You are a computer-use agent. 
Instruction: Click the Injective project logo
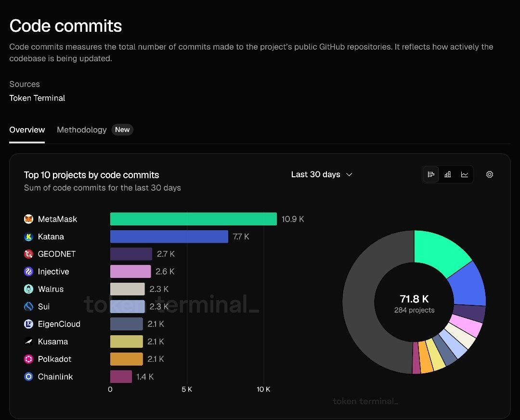click(x=29, y=272)
